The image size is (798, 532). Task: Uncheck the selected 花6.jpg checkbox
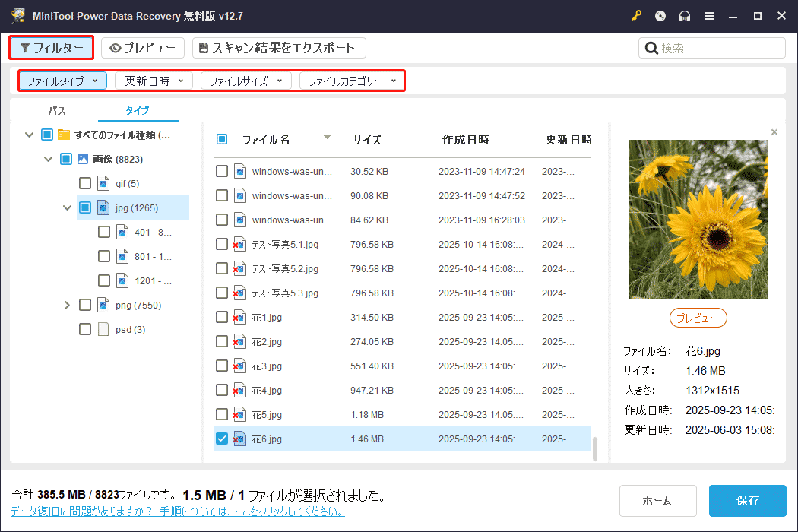pos(221,439)
